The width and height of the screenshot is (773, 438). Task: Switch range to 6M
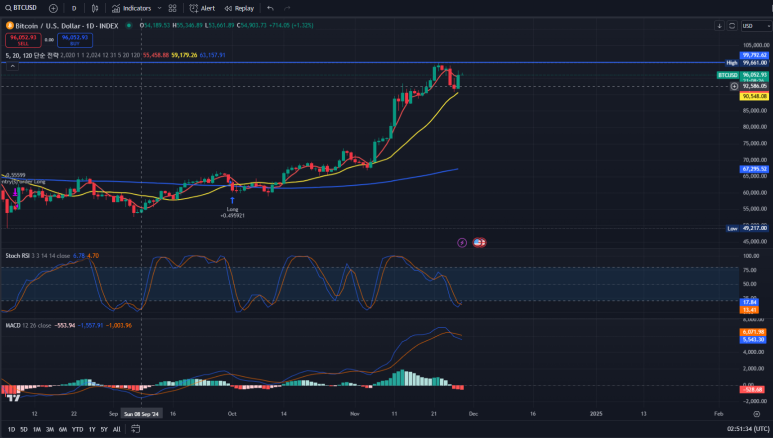click(x=63, y=430)
